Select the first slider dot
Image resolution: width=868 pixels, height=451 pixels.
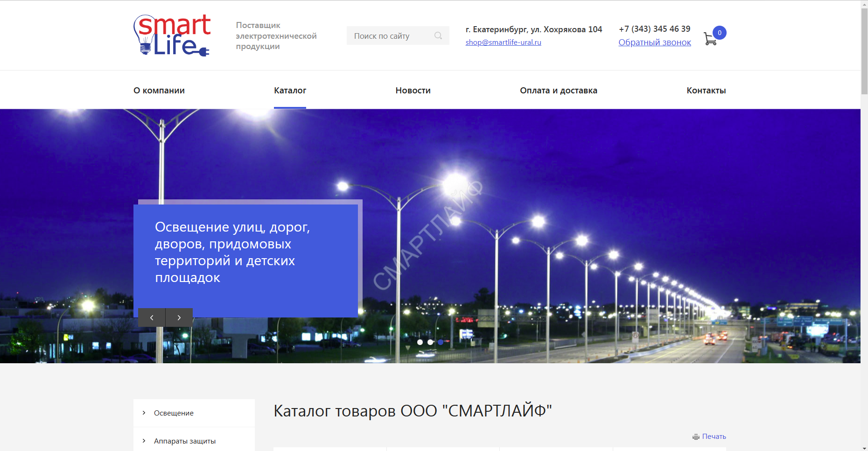[x=420, y=342]
